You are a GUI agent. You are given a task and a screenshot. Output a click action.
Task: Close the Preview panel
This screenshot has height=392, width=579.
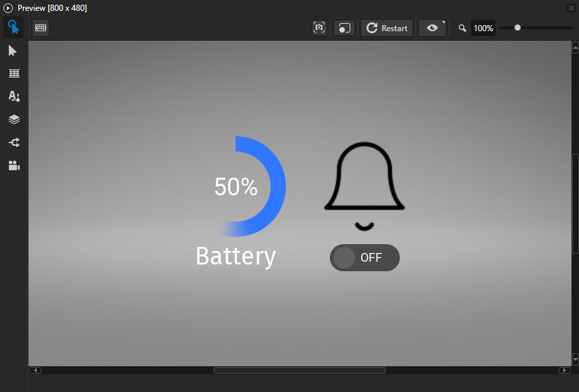(571, 7)
